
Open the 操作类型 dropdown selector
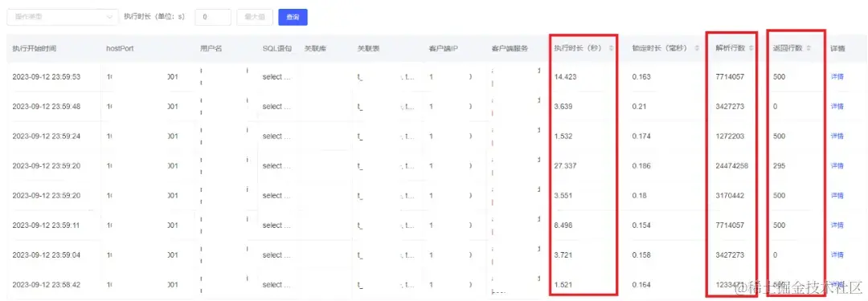pyautogui.click(x=63, y=17)
